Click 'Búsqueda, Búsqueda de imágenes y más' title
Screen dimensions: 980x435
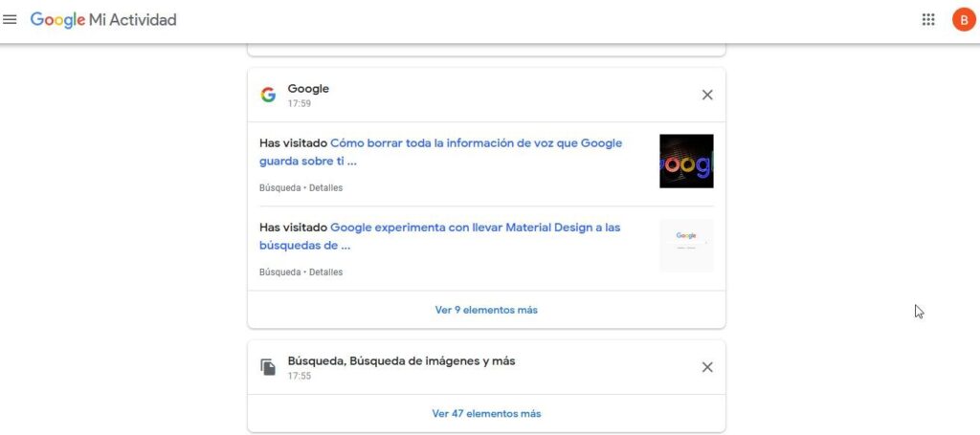point(401,360)
